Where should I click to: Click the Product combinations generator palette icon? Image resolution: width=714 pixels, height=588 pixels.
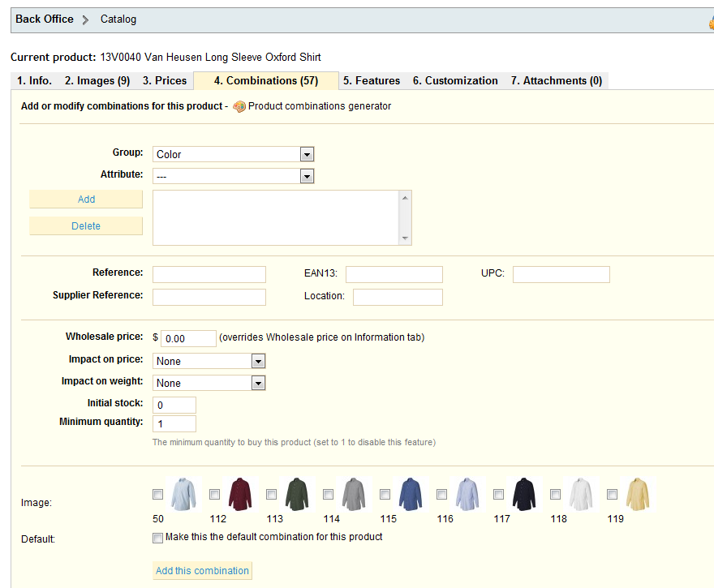(239, 106)
